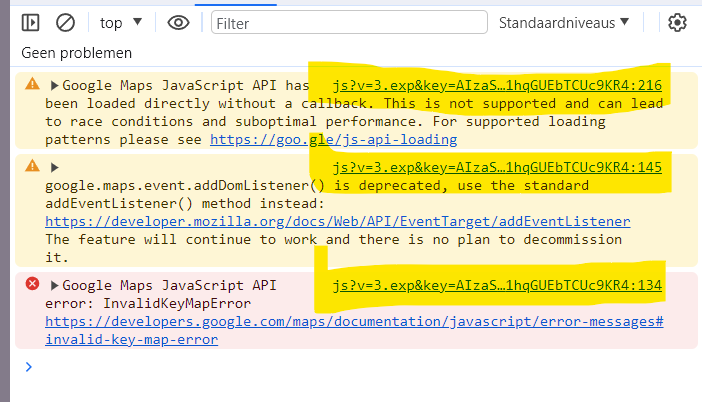Viewport: 702px width, 402px height.
Task: Click the 'Geen problemen' issues text
Action: [77, 53]
